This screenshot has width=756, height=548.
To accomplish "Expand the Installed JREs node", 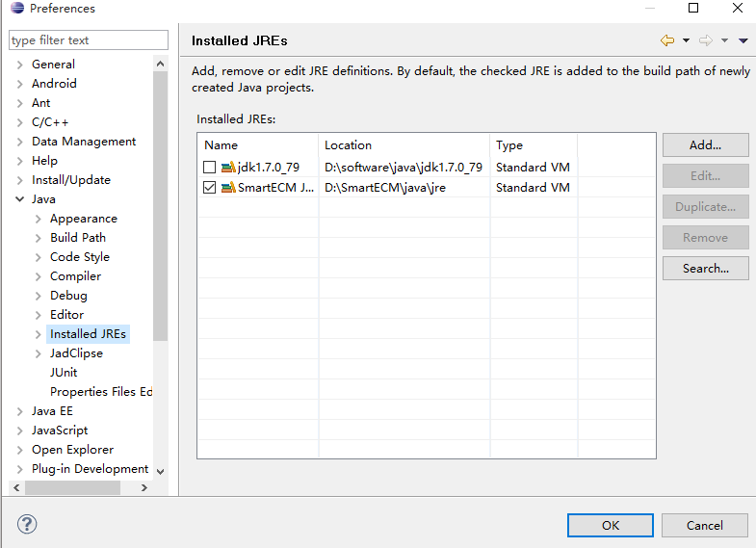I will coord(39,334).
